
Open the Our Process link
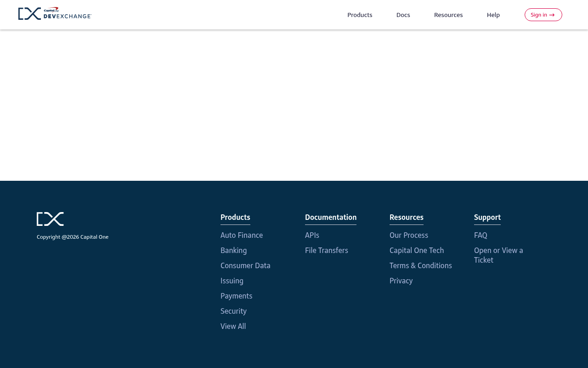point(409,235)
